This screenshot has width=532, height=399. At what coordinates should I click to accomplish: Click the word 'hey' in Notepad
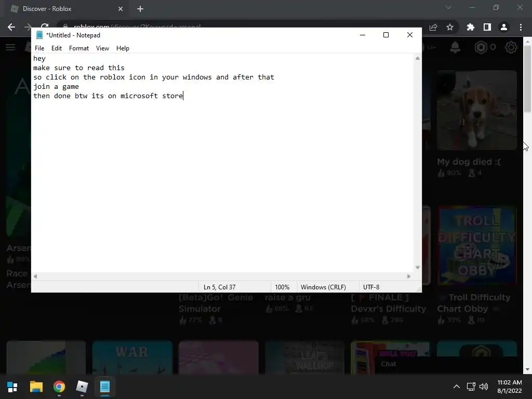pyautogui.click(x=39, y=58)
